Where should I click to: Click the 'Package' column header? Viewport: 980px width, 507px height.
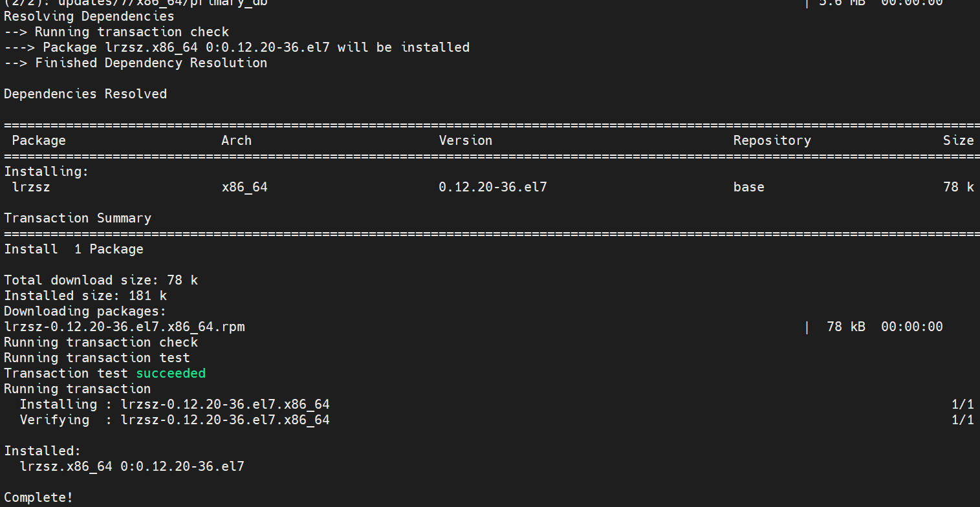pyautogui.click(x=39, y=140)
